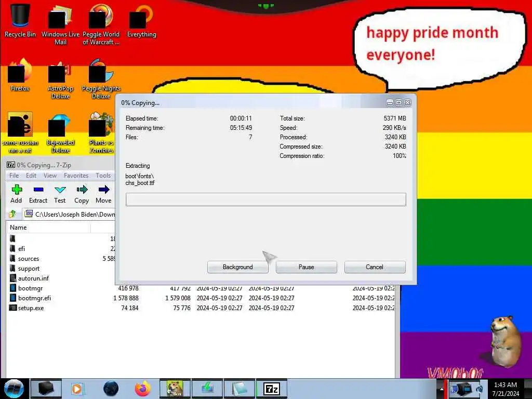This screenshot has width=532, height=399.
Task: Click the copy progress bar
Action: pyautogui.click(x=265, y=199)
